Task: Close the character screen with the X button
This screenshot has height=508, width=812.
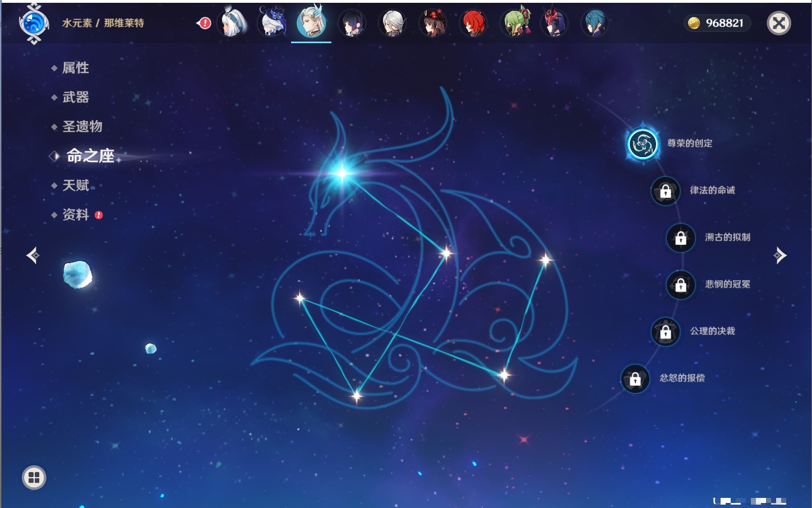Action: [779, 23]
